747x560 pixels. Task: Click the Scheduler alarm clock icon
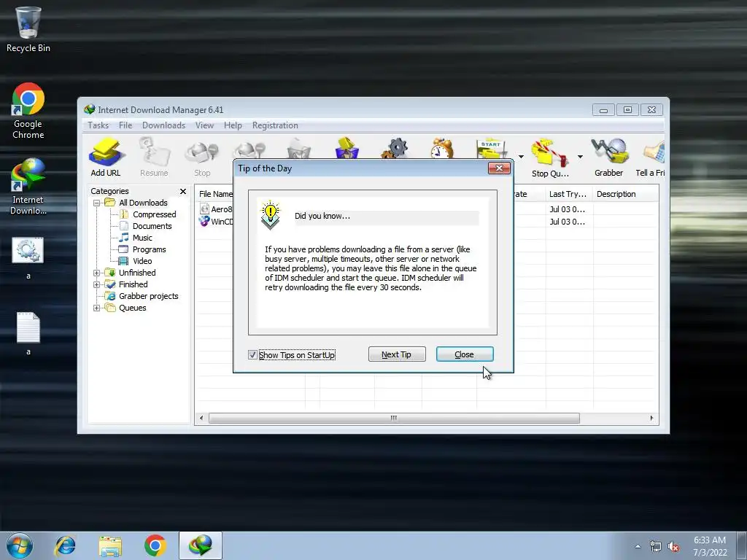coord(442,148)
